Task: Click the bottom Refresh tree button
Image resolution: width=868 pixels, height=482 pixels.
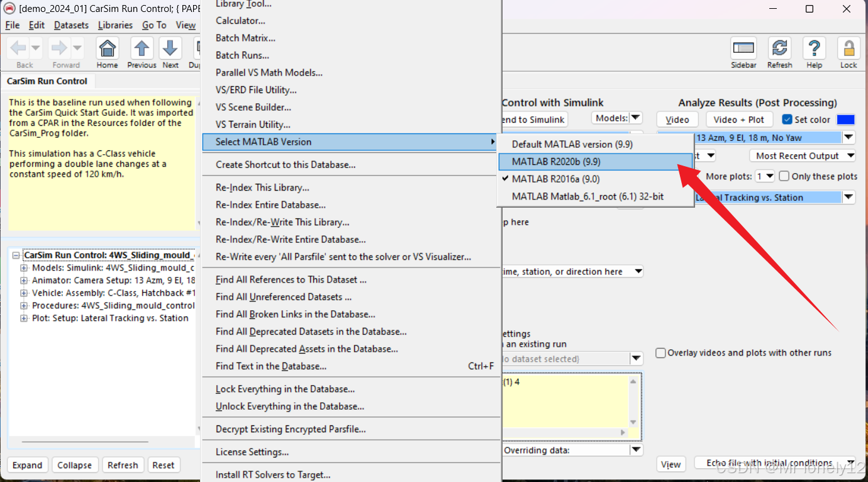Action: tap(123, 465)
